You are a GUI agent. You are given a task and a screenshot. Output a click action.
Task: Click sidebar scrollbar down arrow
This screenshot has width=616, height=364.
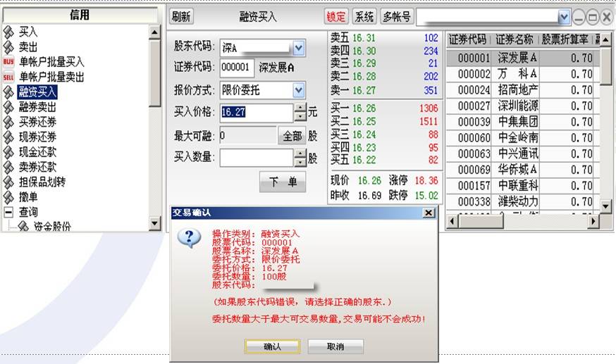[154, 224]
